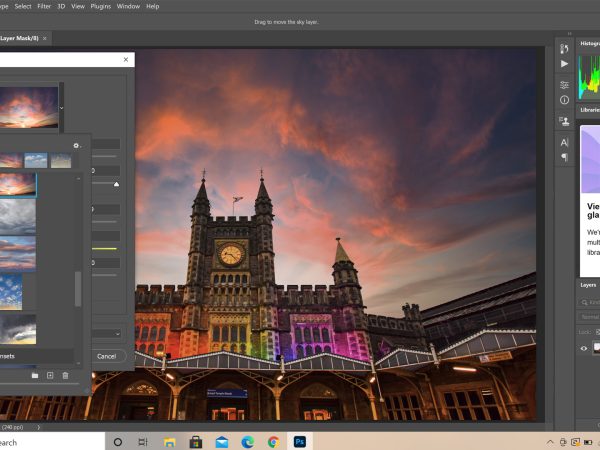This screenshot has width=600, height=450.
Task: Open the layer blend mode Normal dropdown
Action: tap(589, 317)
